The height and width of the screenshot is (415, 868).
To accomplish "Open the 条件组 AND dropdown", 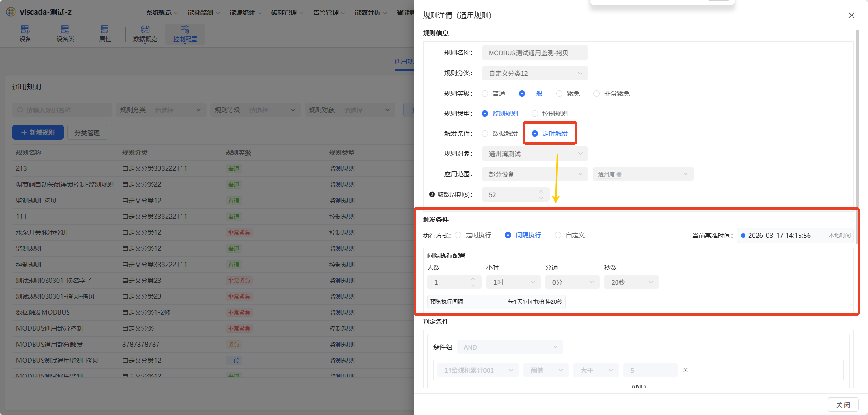I will [x=510, y=347].
